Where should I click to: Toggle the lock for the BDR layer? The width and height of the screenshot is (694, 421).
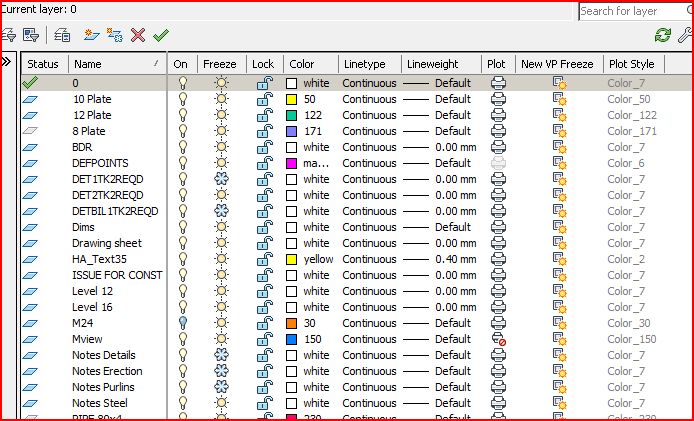coord(264,147)
